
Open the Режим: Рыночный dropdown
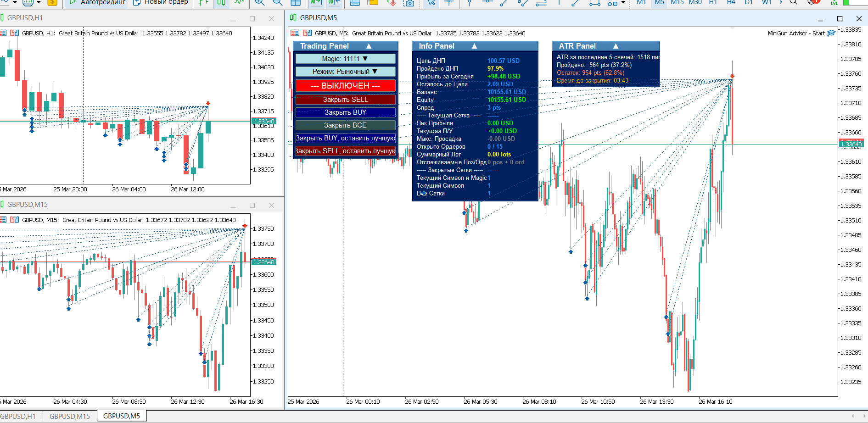click(x=346, y=72)
